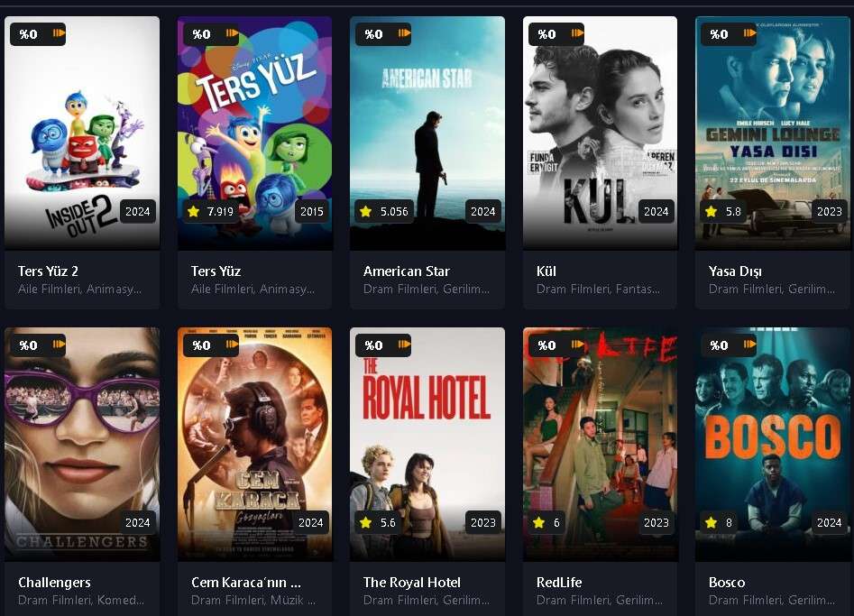Click the orange play icon on Kül poster
The width and height of the screenshot is (854, 616).
577,33
